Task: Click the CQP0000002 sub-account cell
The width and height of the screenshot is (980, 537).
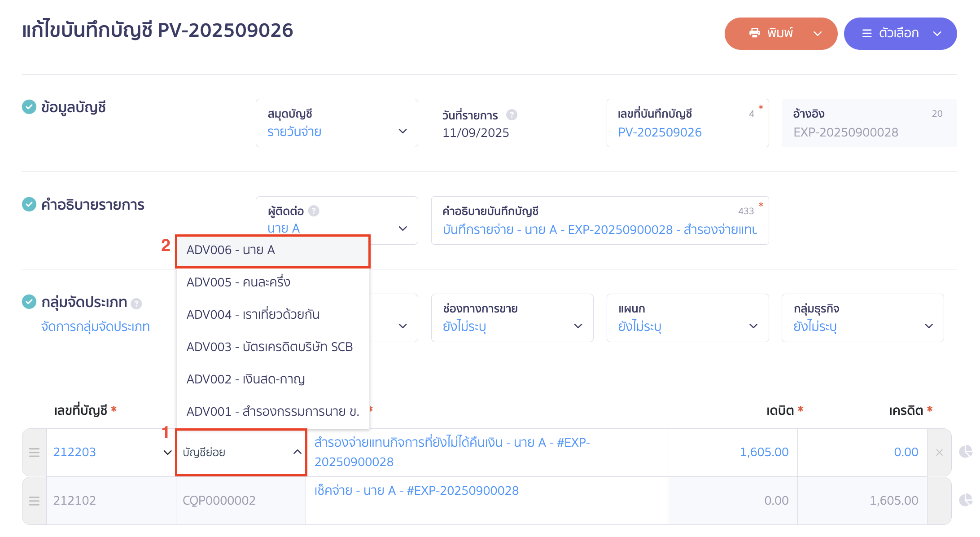Action: tap(241, 501)
